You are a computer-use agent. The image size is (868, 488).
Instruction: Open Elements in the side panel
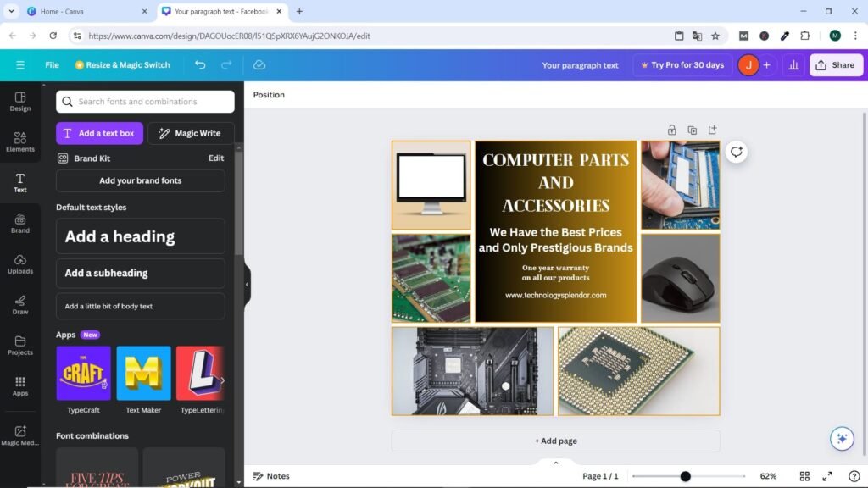pyautogui.click(x=20, y=141)
